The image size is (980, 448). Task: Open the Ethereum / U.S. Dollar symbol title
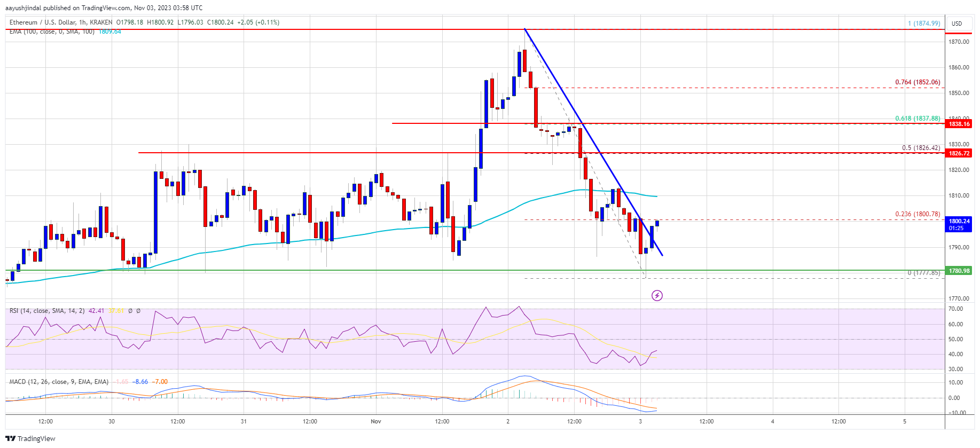click(61, 22)
